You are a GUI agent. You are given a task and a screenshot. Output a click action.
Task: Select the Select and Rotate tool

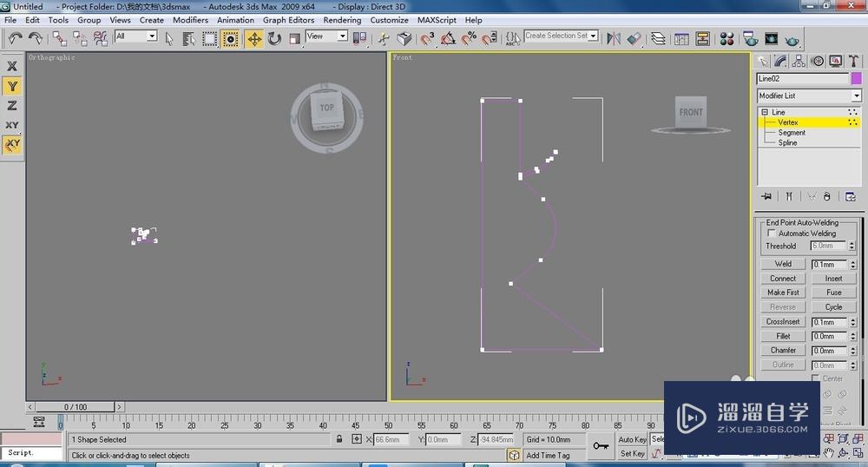(x=274, y=38)
